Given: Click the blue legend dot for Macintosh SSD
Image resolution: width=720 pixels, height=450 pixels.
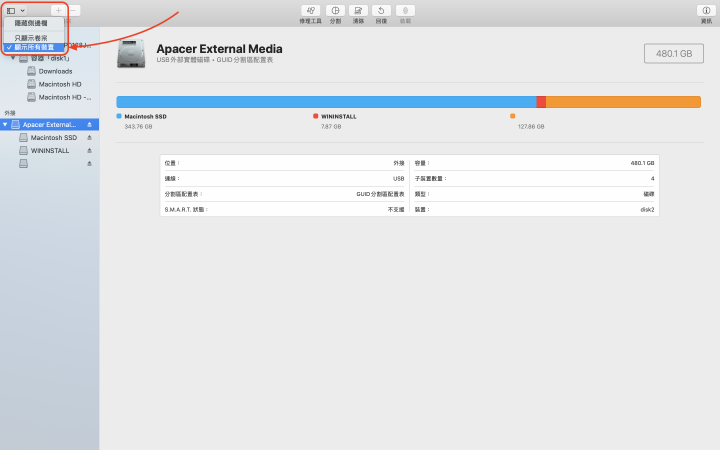Looking at the screenshot, I should coord(119,116).
